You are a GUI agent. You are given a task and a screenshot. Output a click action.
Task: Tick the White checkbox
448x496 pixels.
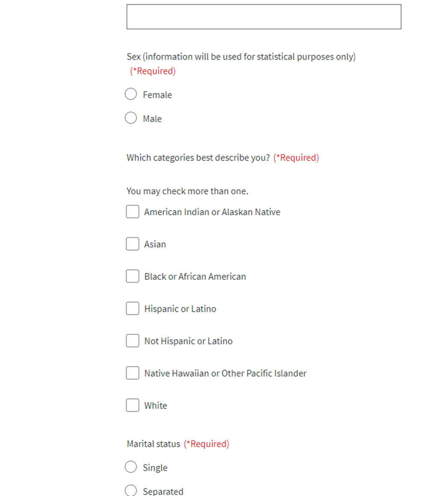click(x=133, y=405)
